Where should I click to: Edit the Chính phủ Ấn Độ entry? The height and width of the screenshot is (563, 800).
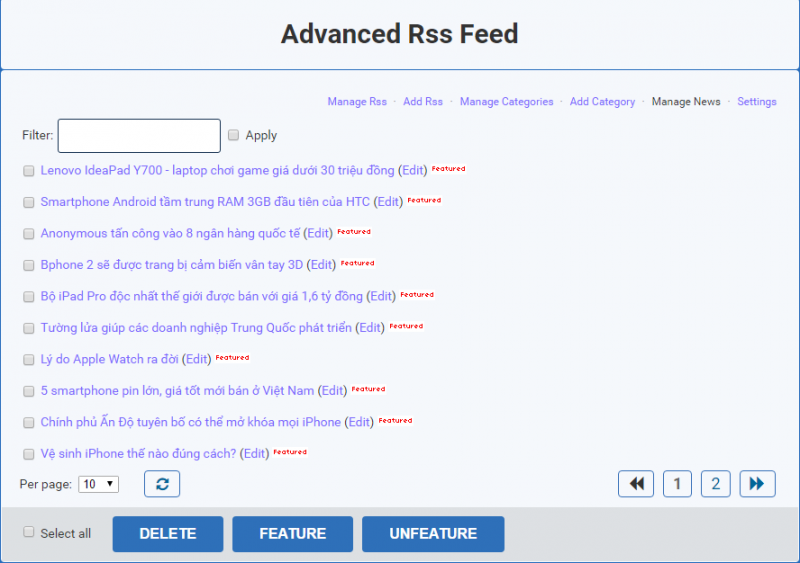coord(359,422)
